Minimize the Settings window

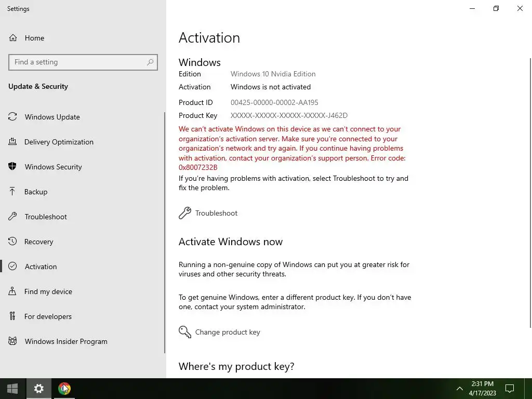pyautogui.click(x=472, y=8)
